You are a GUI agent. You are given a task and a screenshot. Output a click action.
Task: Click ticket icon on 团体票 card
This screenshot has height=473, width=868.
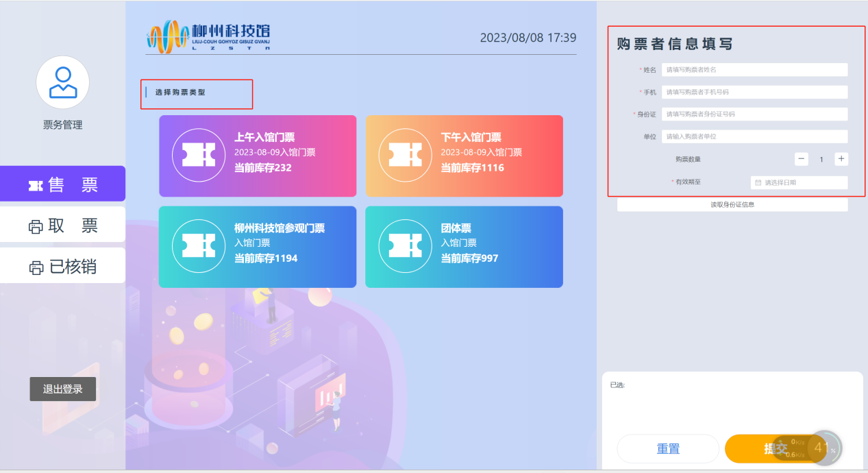[404, 245]
